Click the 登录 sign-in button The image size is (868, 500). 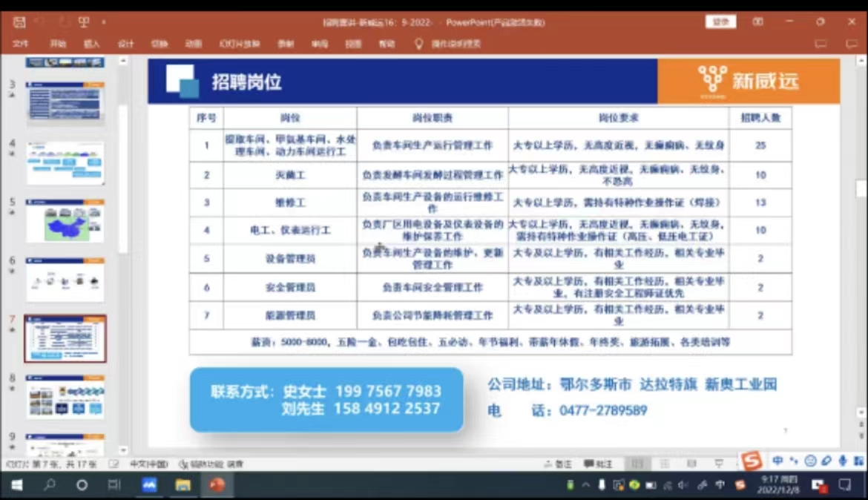click(720, 22)
